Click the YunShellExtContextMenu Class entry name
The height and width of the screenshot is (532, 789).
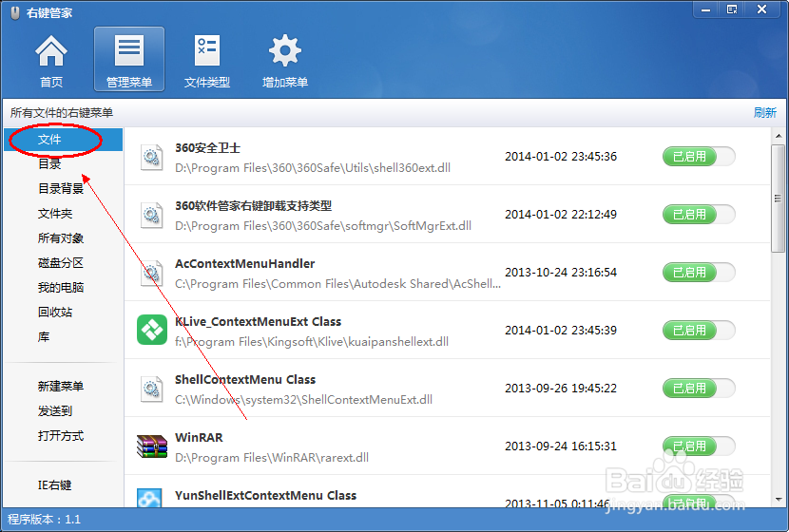click(x=265, y=495)
